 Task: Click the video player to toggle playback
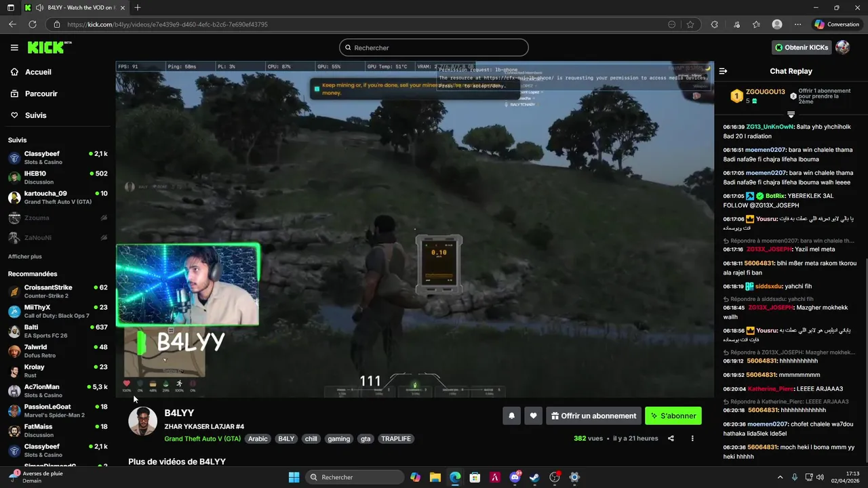click(x=414, y=229)
